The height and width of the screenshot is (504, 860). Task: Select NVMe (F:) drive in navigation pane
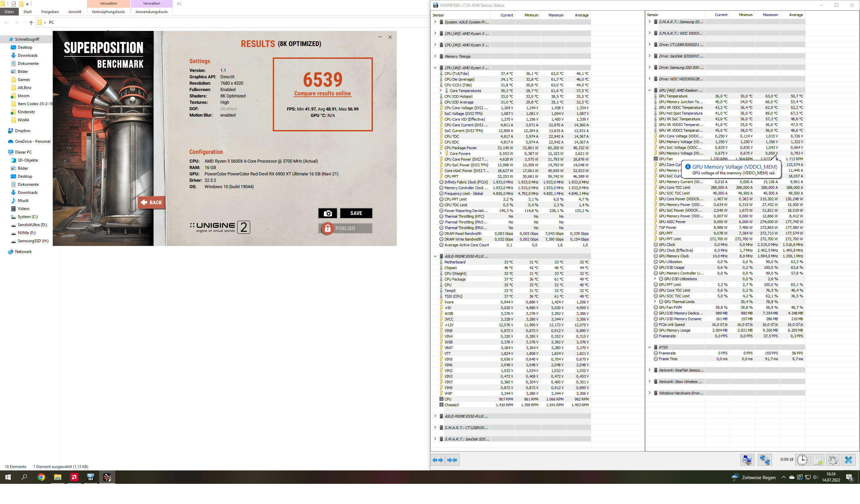26,233
